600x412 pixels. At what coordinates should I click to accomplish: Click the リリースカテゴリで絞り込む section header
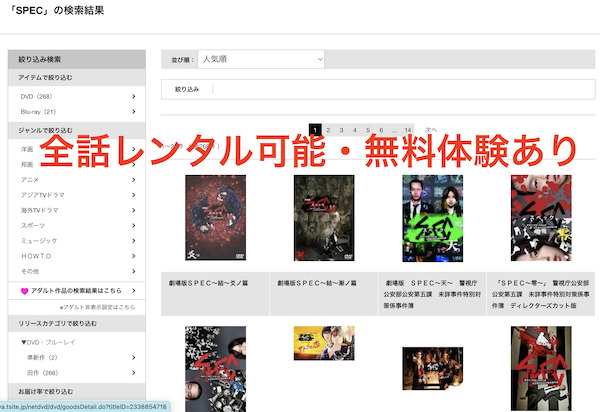click(x=77, y=324)
